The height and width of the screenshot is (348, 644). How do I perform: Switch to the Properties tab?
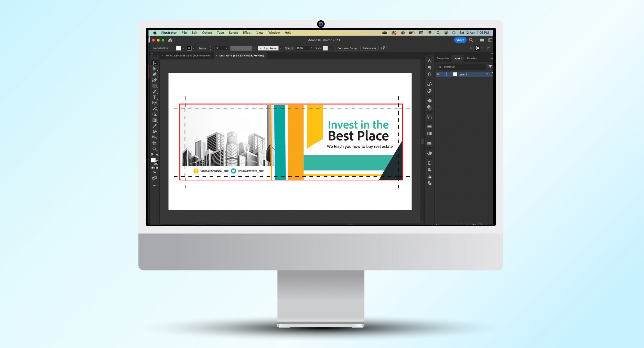click(x=443, y=58)
